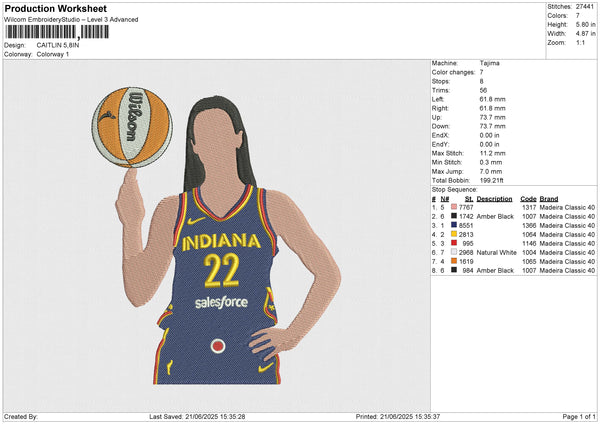Choose the red thread swatch for stop 5

coord(454,243)
